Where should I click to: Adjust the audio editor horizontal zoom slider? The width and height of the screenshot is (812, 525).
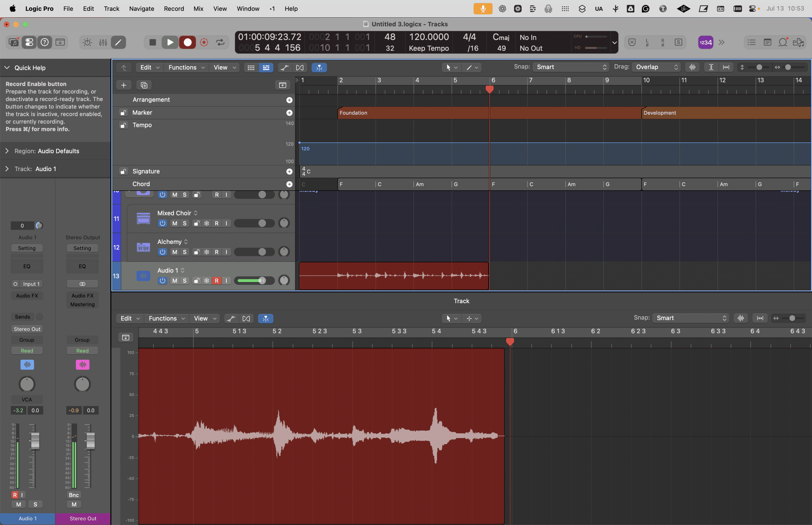pos(792,318)
